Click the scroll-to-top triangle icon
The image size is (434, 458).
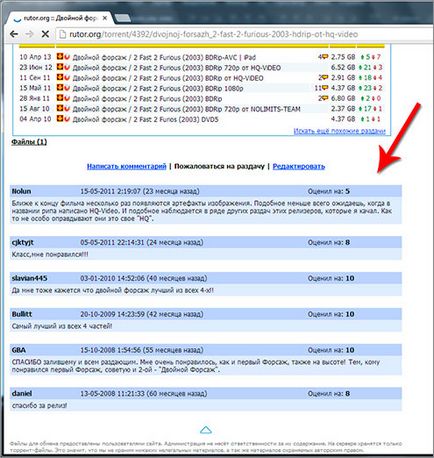[206, 430]
